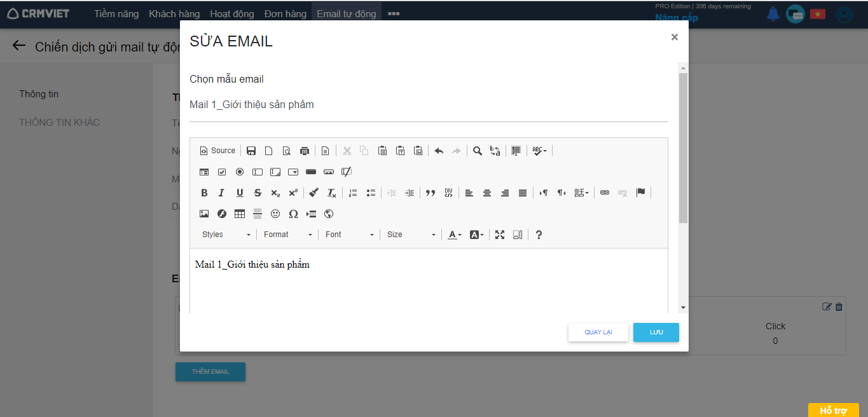Open the text color picker
Image resolution: width=868 pixels, height=417 pixels.
pos(454,235)
